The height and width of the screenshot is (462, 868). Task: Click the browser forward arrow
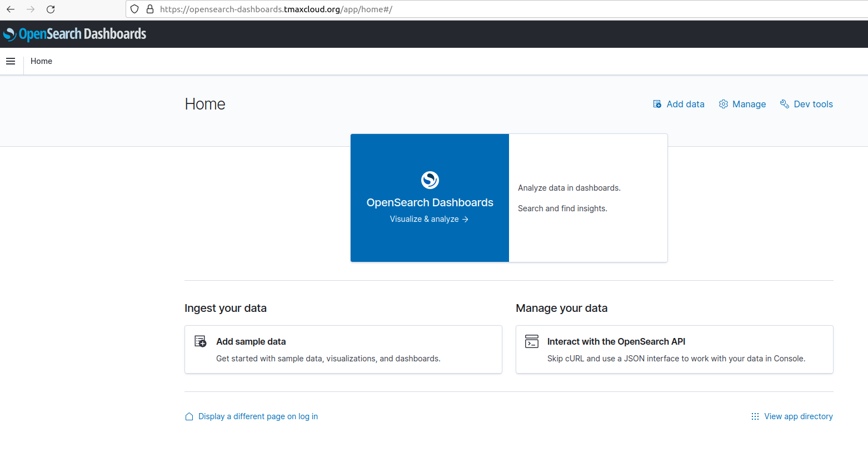[x=31, y=9]
